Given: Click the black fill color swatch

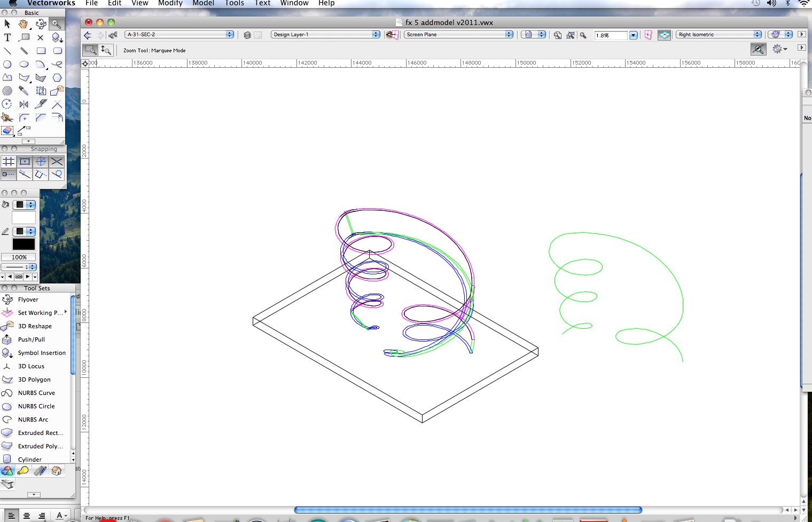Looking at the screenshot, I should pyautogui.click(x=20, y=204).
